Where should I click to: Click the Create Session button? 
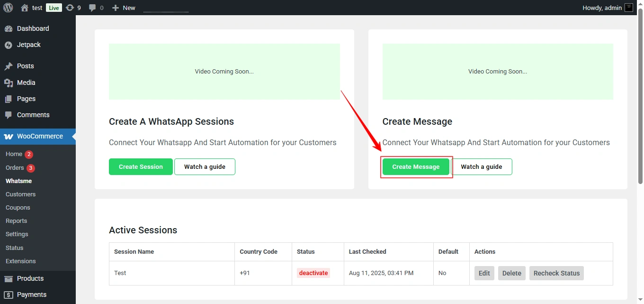[x=141, y=166]
